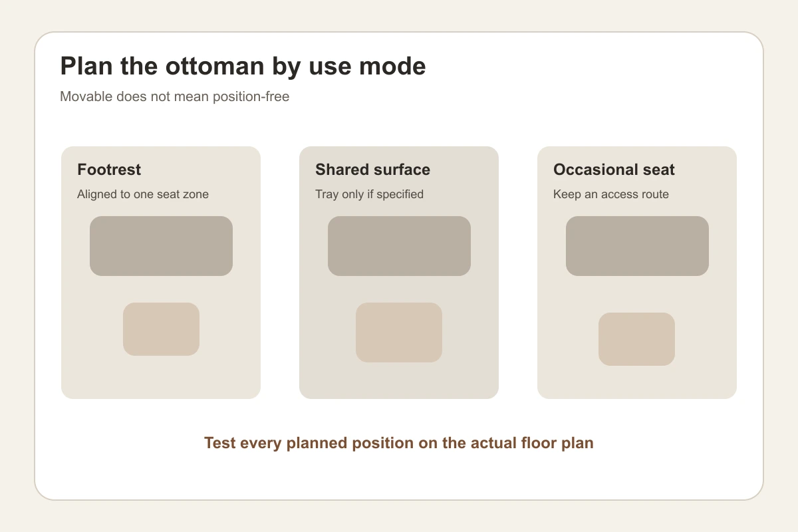
Task: Click the ottoman shape in Footrest card
Action: [x=161, y=329]
